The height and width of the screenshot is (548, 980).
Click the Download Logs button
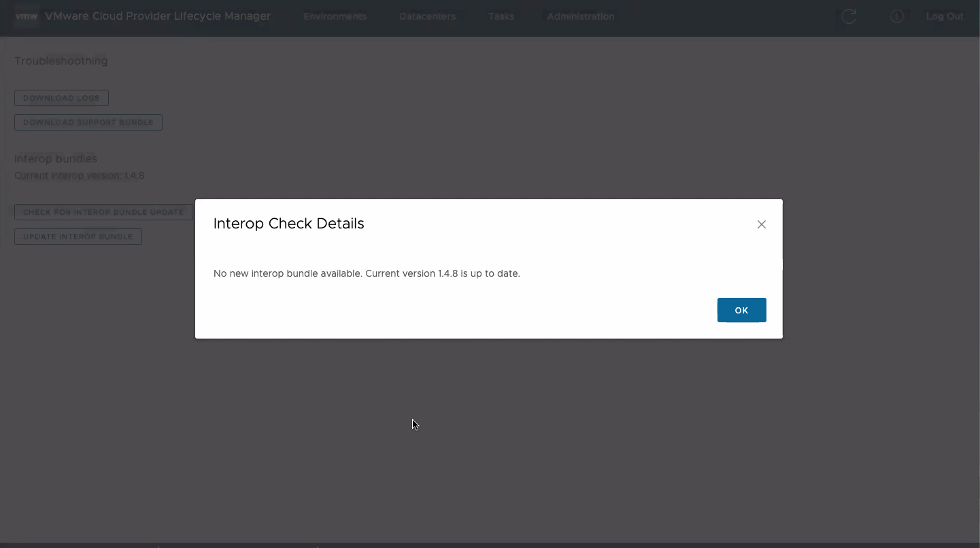[61, 98]
